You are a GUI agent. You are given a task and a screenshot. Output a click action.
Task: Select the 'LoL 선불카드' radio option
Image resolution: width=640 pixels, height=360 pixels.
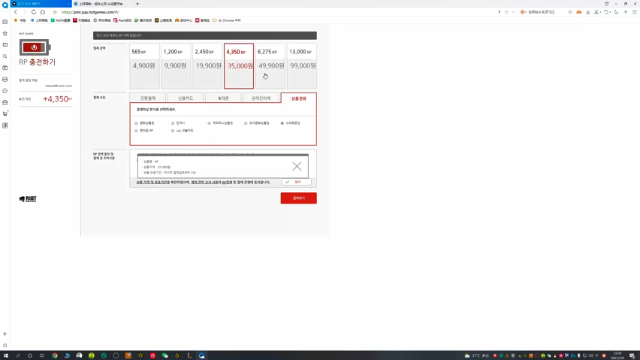(x=173, y=131)
